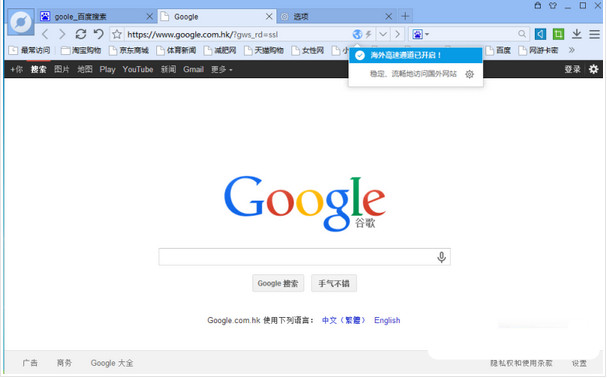Expand the bookmarks bar overflow chevron

pyautogui.click(x=571, y=50)
